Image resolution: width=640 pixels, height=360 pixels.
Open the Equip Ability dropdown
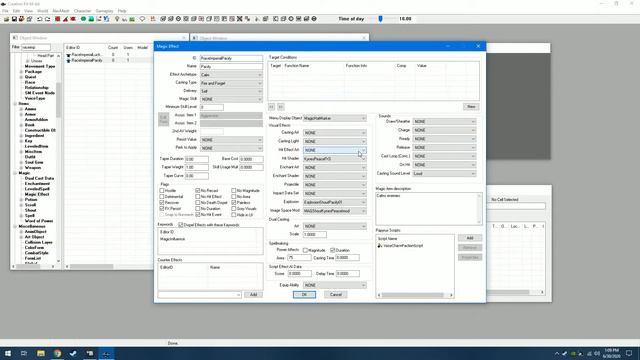[334, 285]
